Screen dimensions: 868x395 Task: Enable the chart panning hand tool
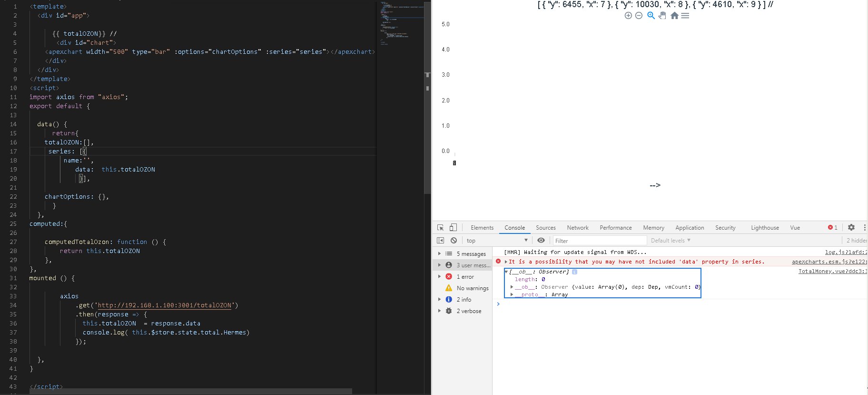[662, 16]
